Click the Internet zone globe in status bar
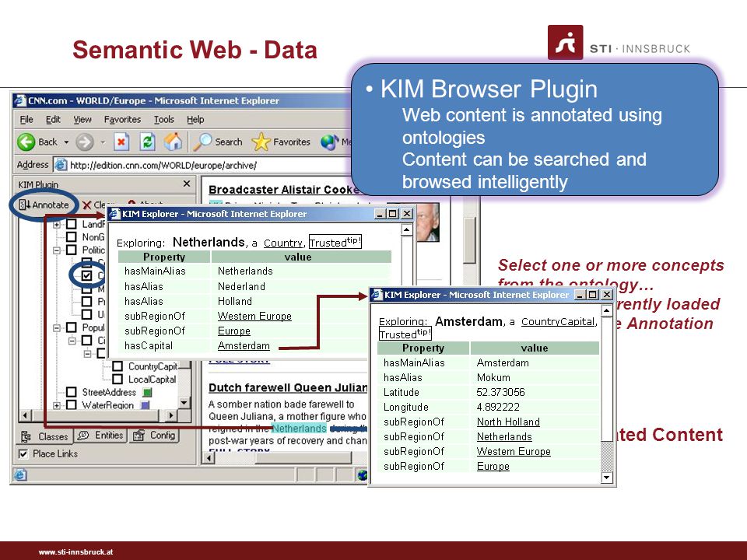This screenshot has width=747, height=560. (x=363, y=474)
